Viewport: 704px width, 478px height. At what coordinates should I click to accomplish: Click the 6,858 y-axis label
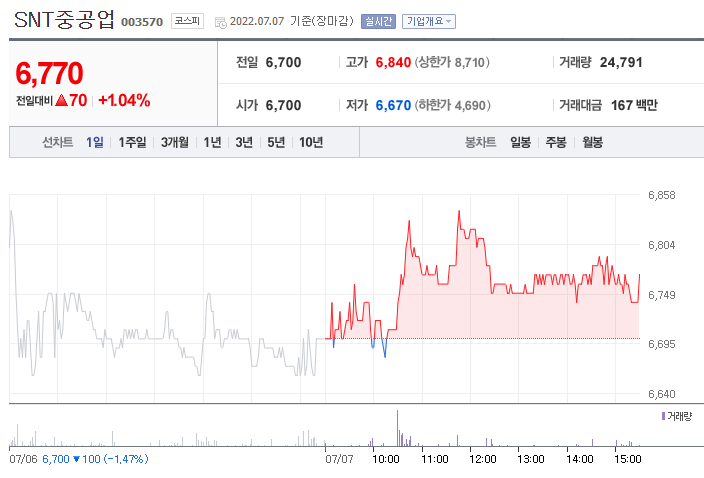[x=661, y=195]
